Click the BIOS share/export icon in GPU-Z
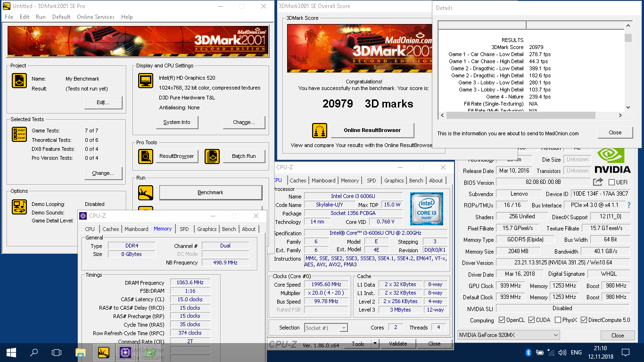This screenshot has width=644, height=362. tap(598, 182)
